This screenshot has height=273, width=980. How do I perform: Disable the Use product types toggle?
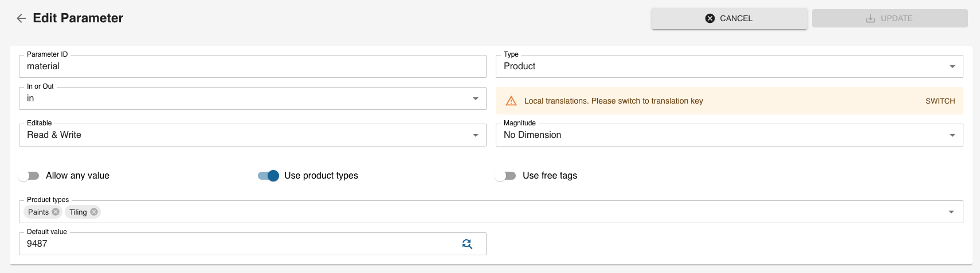(268, 176)
